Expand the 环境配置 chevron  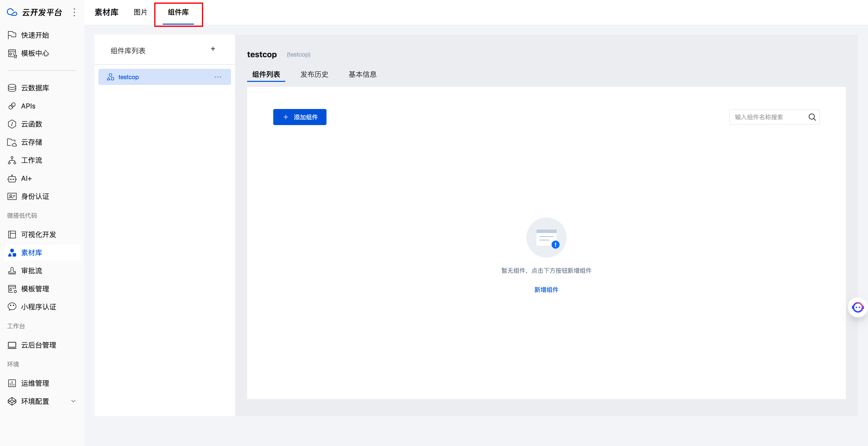click(x=73, y=401)
